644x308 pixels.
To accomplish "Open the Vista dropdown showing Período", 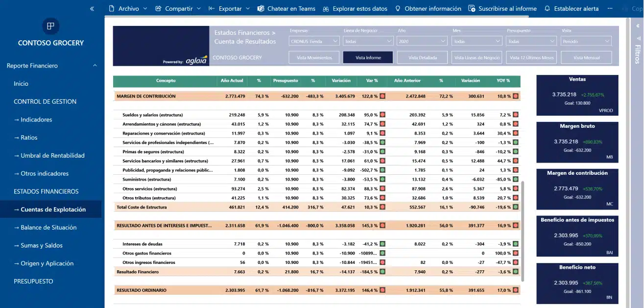I will [x=586, y=42].
